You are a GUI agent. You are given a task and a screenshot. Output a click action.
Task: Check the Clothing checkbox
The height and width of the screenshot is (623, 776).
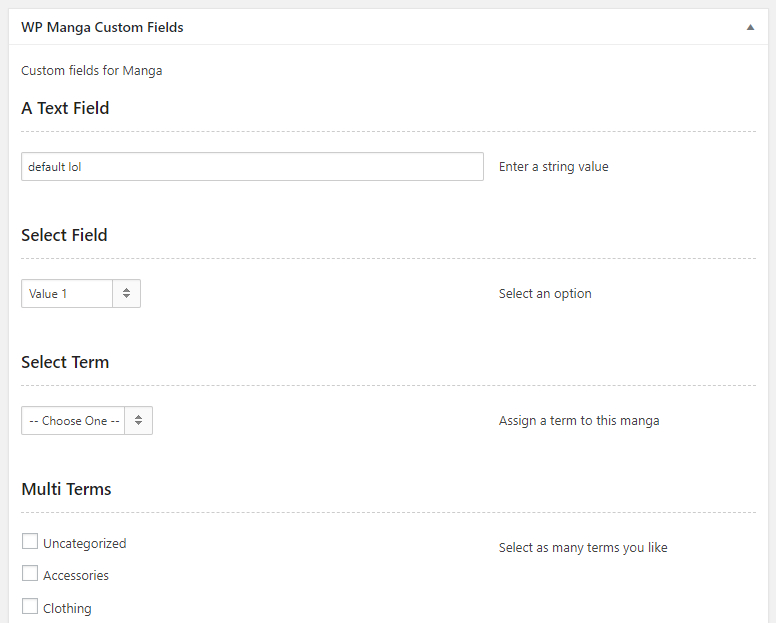tap(30, 606)
